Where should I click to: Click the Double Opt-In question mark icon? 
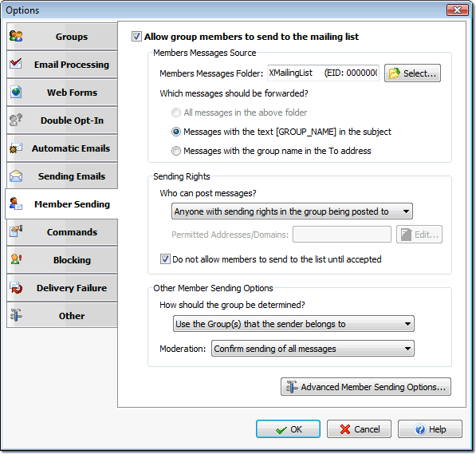pos(16,120)
